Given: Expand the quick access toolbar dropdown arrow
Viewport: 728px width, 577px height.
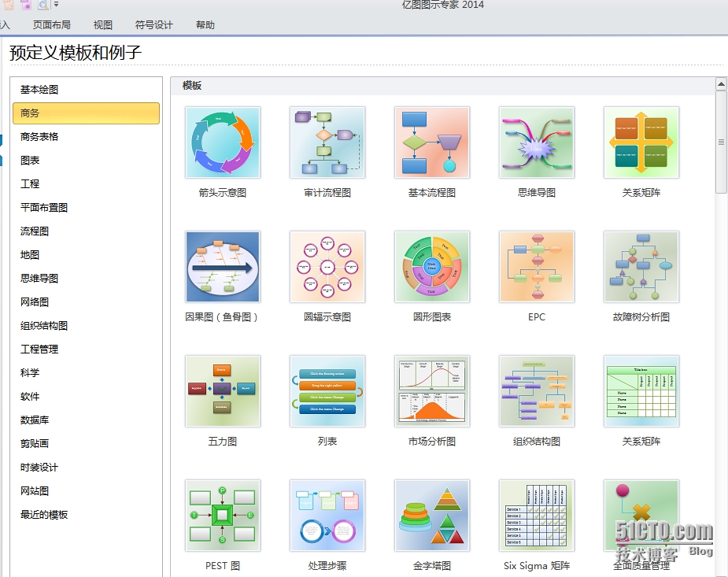Looking at the screenshot, I should pos(56,5).
